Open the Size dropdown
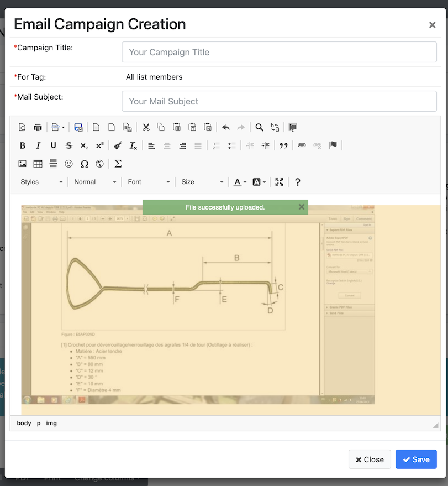448x486 pixels. [202, 182]
